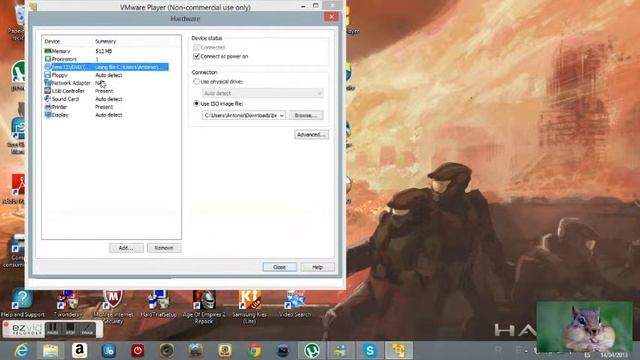Image resolution: width=640 pixels, height=360 pixels.
Task: Click the ezvid recorder draw tool
Action: click(87, 329)
